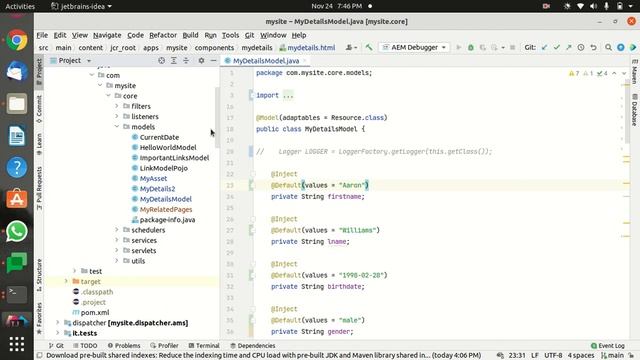Viewport: 640px width, 360px height.
Task: Open the File menu
Action: [x=42, y=35]
